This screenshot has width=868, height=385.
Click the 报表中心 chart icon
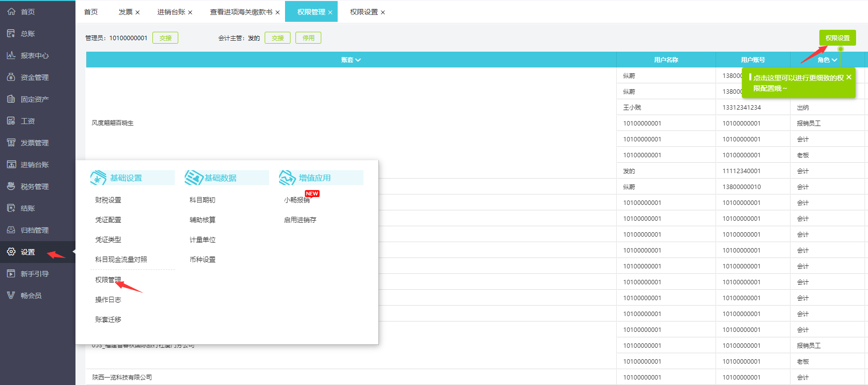(11, 55)
